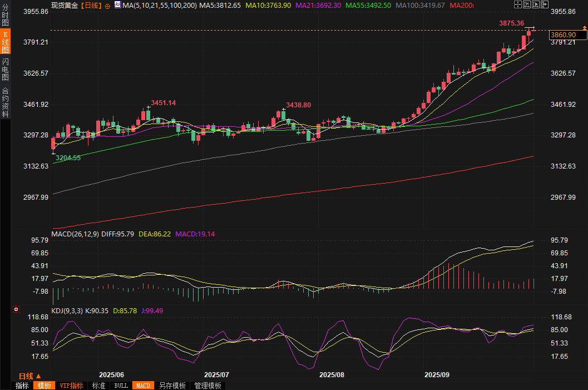Click the jump-to-start chart icon
Image resolution: width=588 pixels, height=390 pixels.
[x=526, y=4]
